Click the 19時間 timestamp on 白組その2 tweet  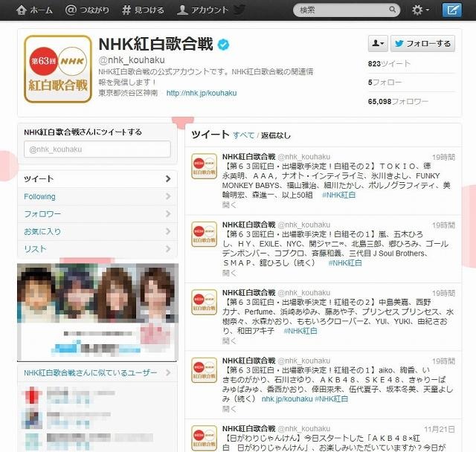(443, 157)
